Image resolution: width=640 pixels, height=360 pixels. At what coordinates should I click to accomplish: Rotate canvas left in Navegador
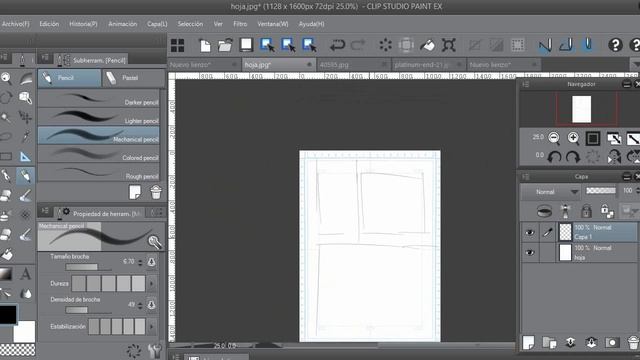pyautogui.click(x=554, y=157)
